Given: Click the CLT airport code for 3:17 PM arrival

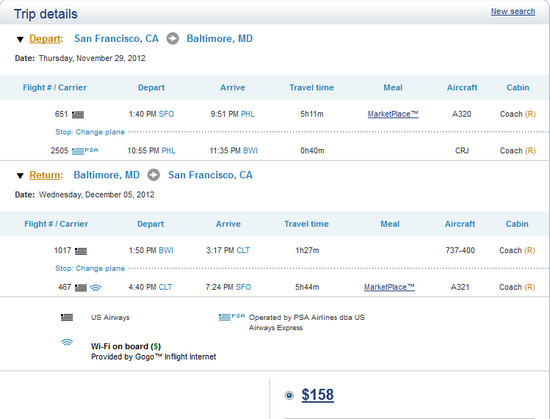Looking at the screenshot, I should click(x=243, y=250).
